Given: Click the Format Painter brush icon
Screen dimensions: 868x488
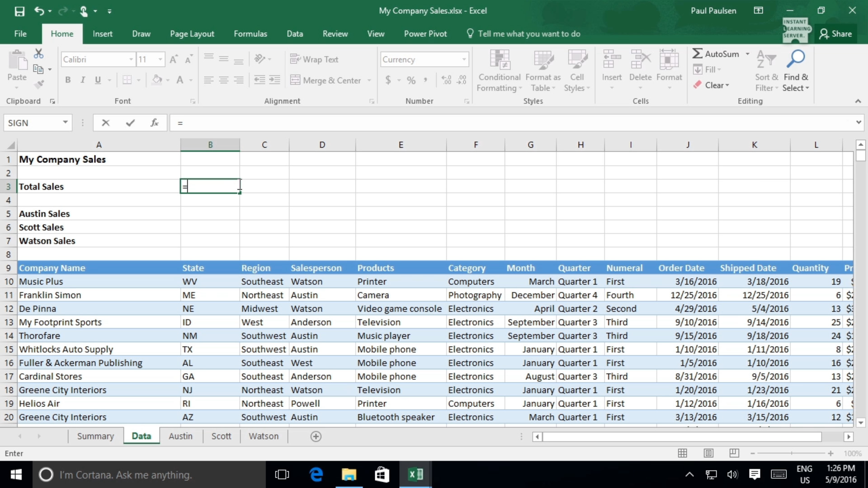Looking at the screenshot, I should pos(39,84).
